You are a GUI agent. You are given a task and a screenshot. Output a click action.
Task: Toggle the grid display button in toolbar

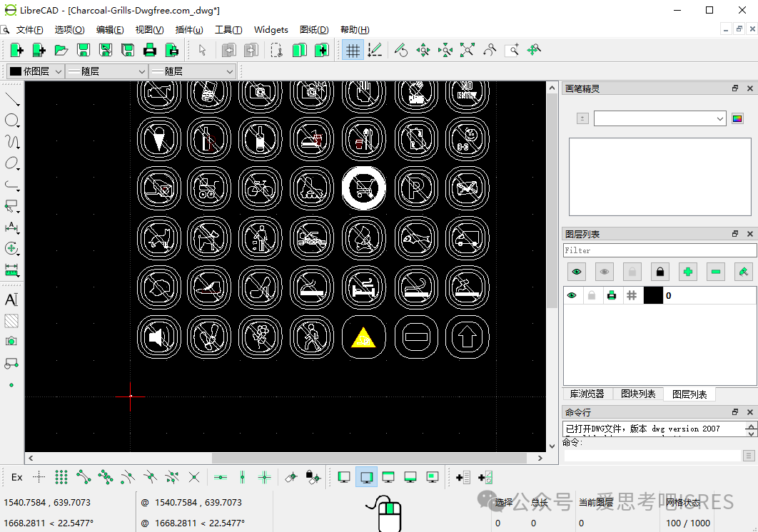pos(352,50)
